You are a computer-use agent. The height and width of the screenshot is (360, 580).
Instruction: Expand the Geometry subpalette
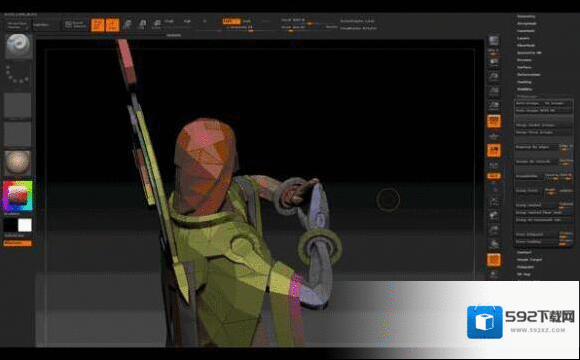point(526,16)
